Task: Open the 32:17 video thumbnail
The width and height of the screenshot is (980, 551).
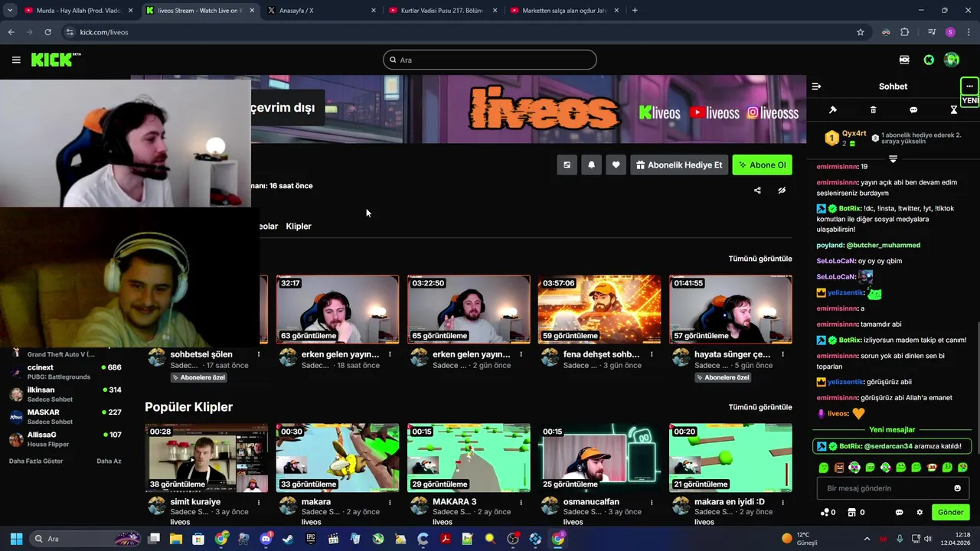Action: tap(338, 309)
